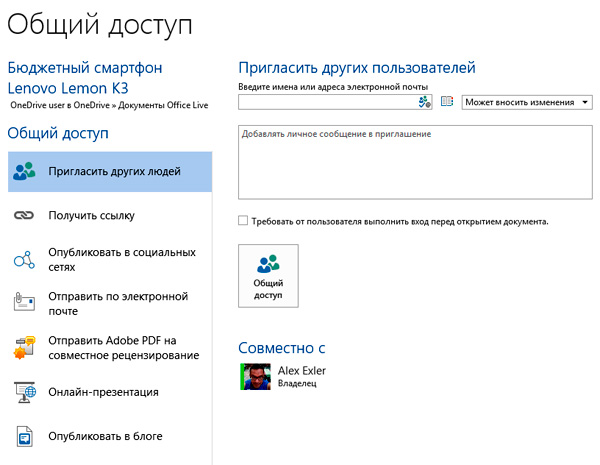Click the check names icon in email field
Screen dimensions: 600x465
(x=424, y=102)
